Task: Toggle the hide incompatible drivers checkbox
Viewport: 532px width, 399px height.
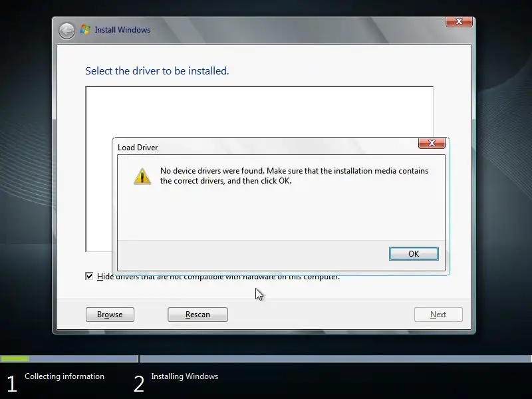Action: (89, 276)
